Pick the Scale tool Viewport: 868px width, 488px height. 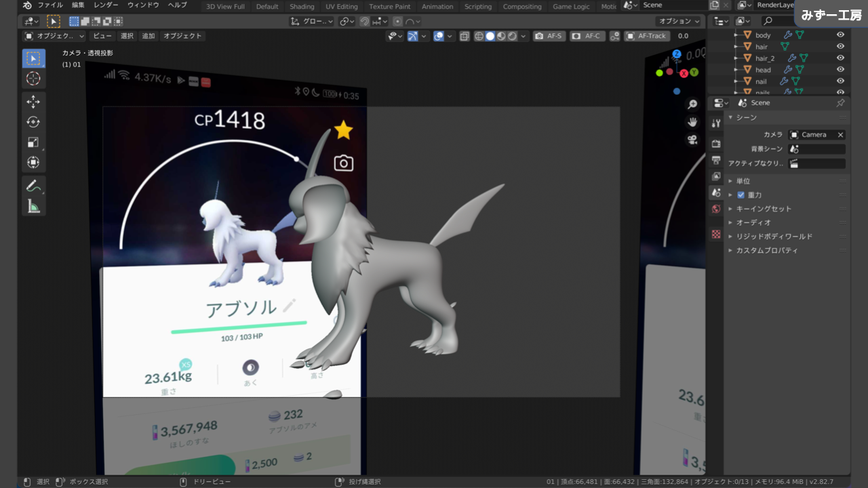(x=33, y=142)
